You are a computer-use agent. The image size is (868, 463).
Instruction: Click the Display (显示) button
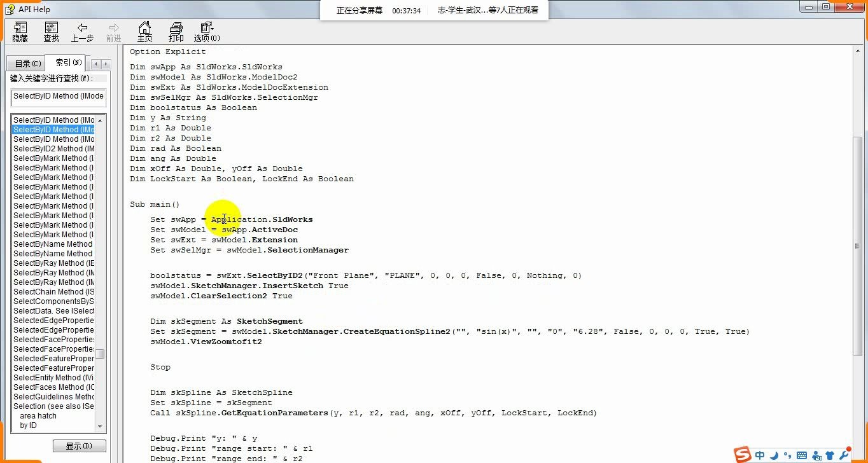point(79,446)
